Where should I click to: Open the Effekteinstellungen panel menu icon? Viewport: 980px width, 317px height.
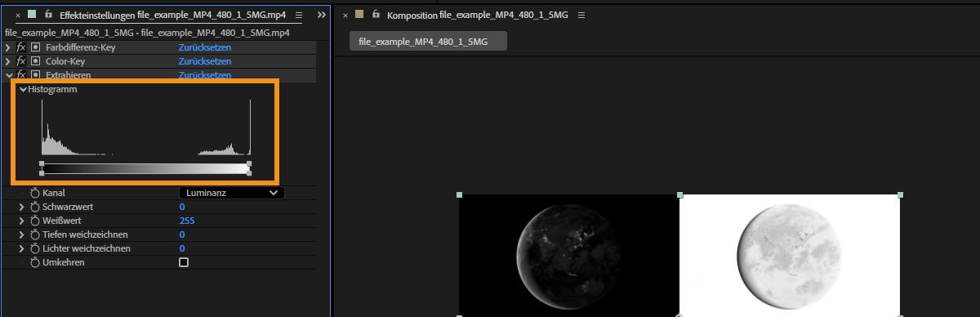coord(299,16)
